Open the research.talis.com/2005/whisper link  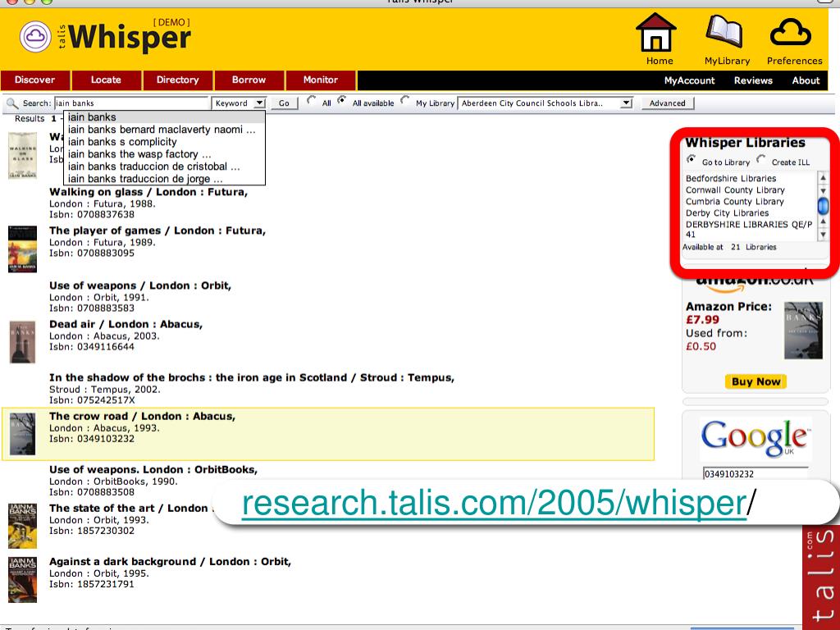494,503
